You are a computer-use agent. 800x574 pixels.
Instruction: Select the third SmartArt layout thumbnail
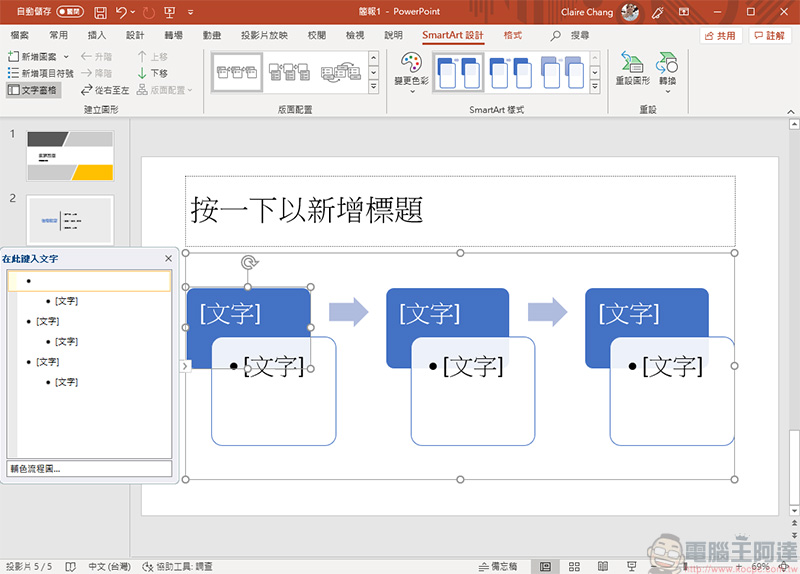(341, 72)
